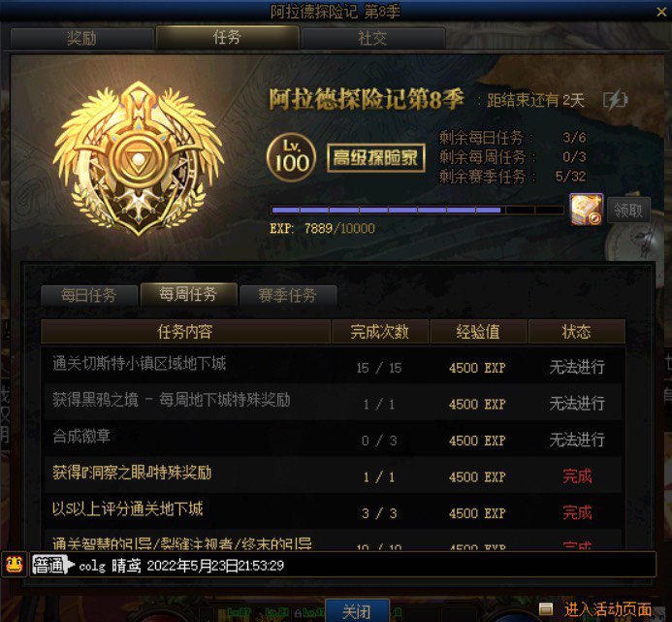Click the 普通 channel tag in chat
Viewport: 672px width, 622px height.
[50, 565]
